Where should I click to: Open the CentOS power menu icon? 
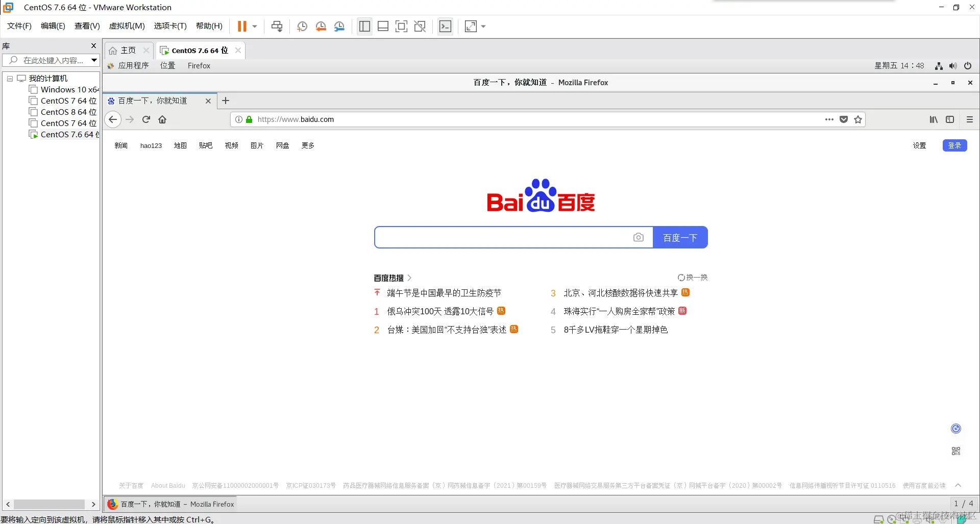pyautogui.click(x=968, y=66)
